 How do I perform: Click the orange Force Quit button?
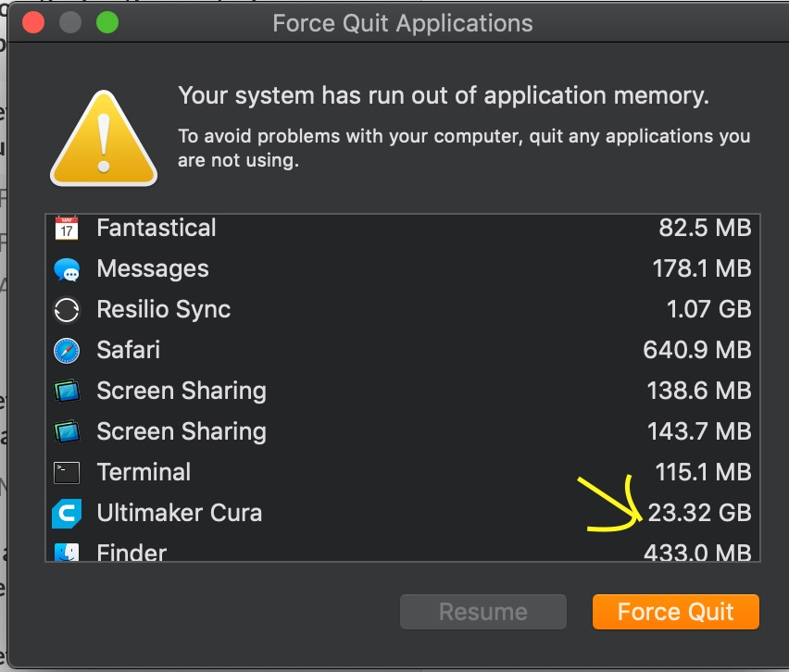pos(676,612)
